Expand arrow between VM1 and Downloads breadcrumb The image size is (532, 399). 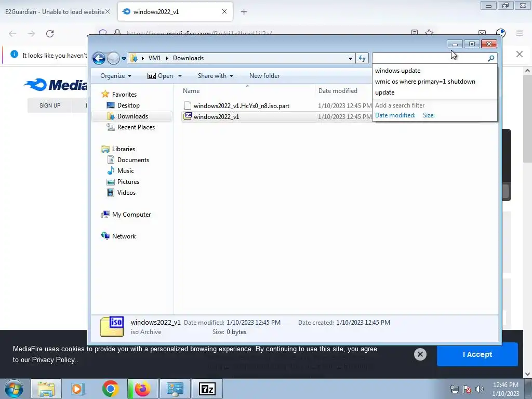click(x=167, y=58)
